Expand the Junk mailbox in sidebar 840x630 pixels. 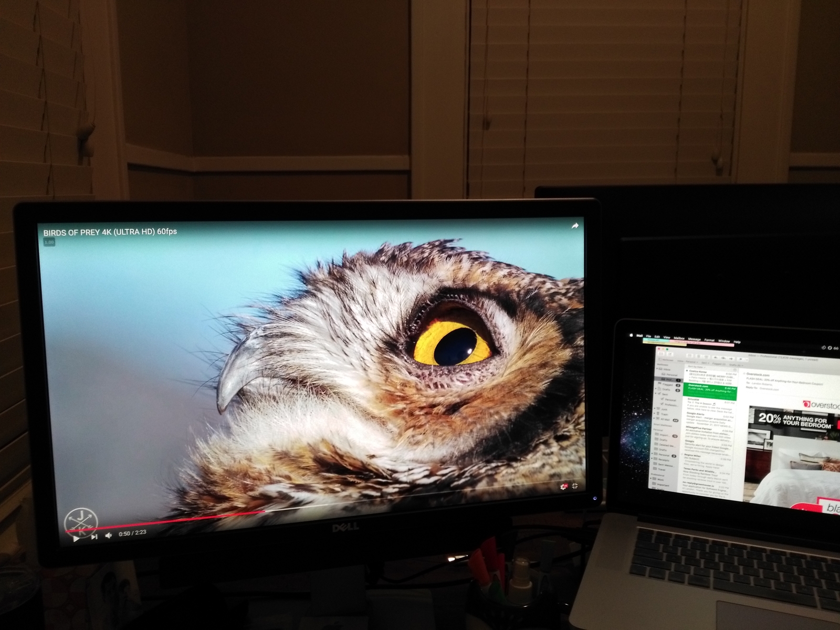[x=655, y=408]
